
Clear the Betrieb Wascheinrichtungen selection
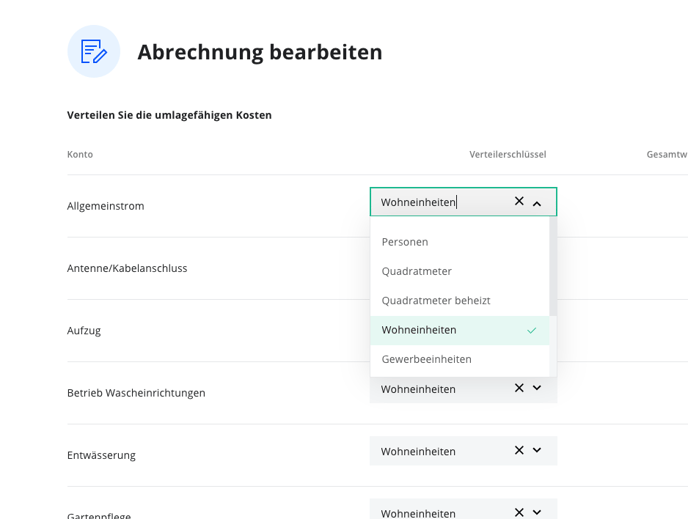tap(519, 388)
